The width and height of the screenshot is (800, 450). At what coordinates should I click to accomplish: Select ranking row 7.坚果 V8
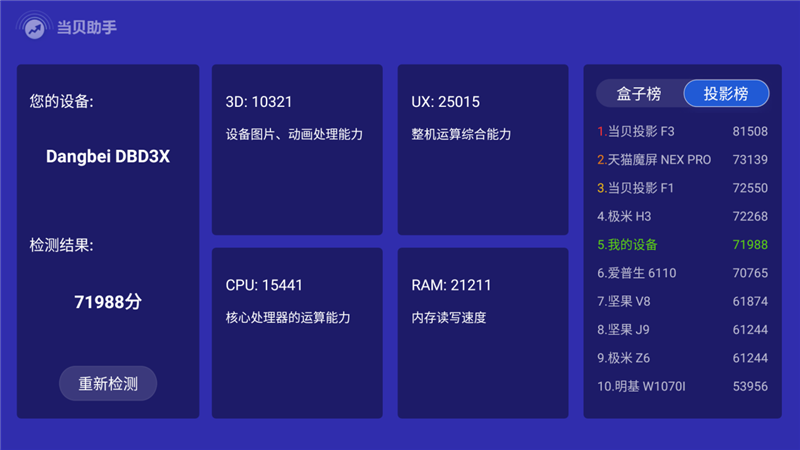pos(682,301)
